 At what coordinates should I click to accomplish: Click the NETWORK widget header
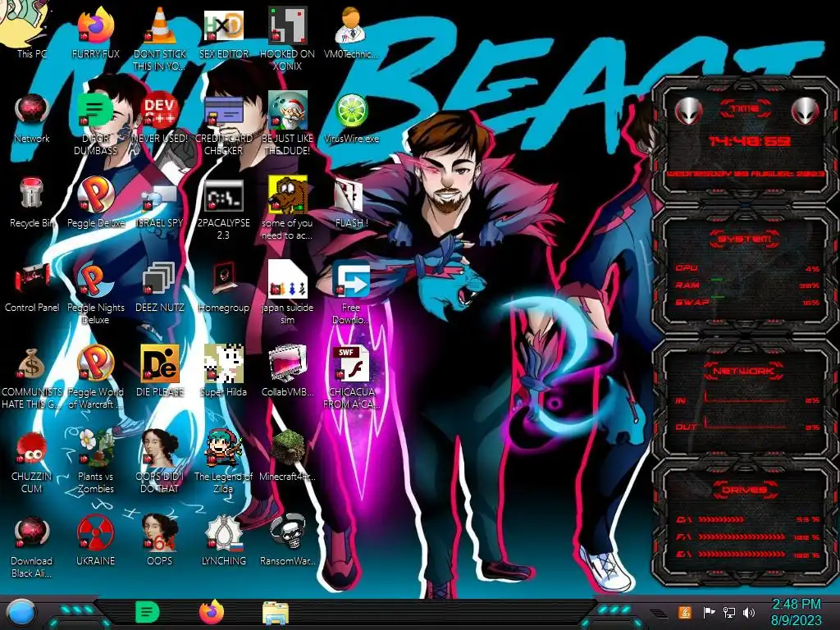click(x=745, y=371)
